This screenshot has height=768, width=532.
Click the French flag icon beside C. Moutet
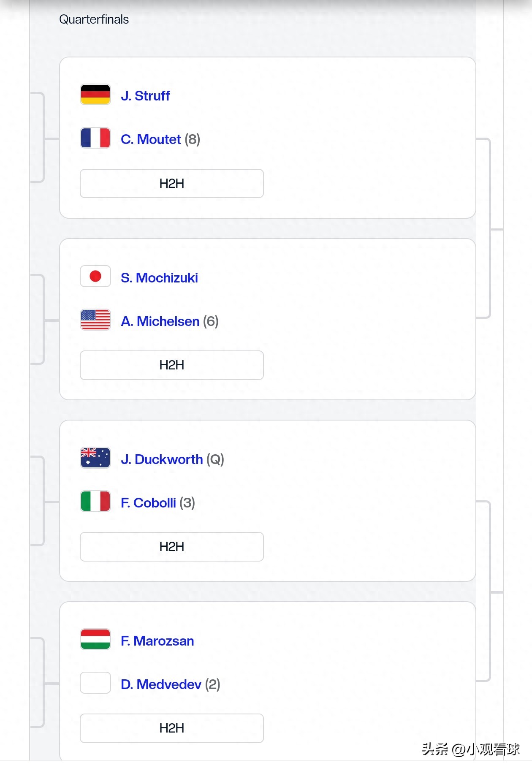[x=95, y=138]
